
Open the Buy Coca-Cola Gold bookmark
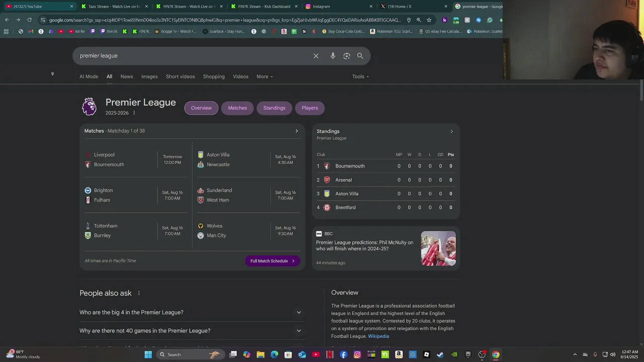coord(343,31)
